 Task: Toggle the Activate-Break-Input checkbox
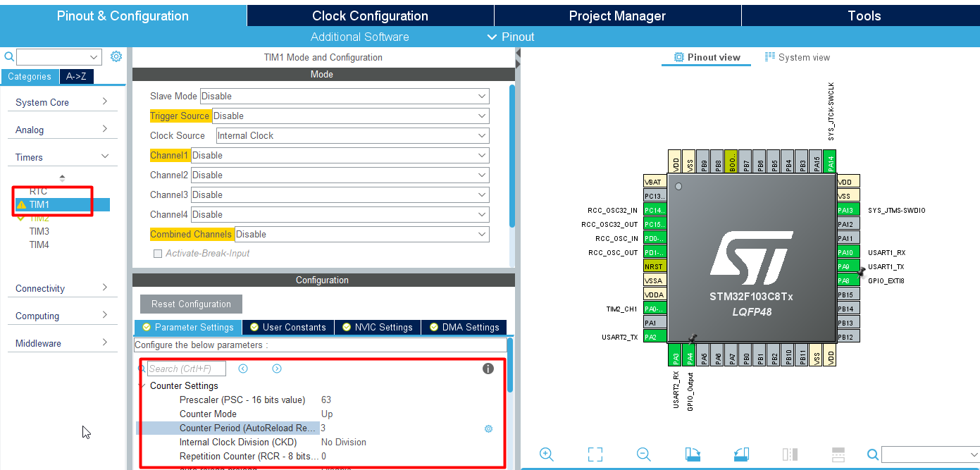[158, 254]
